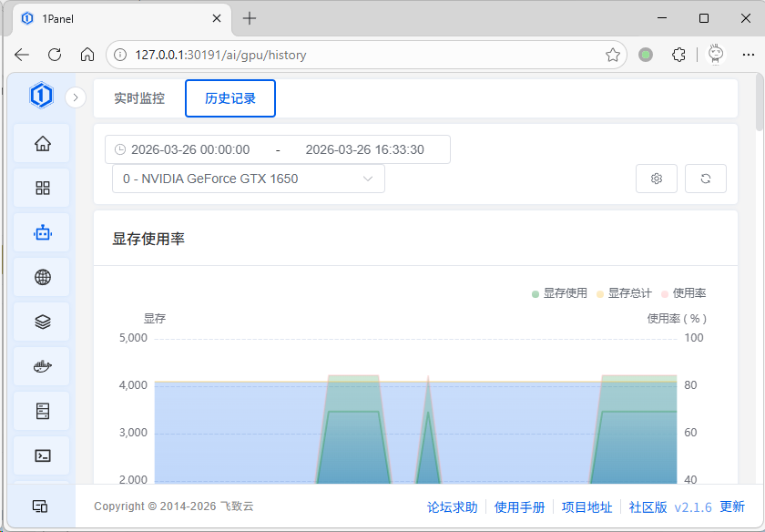Expand the sidebar with the arrow button
The image size is (765, 532).
tap(76, 97)
